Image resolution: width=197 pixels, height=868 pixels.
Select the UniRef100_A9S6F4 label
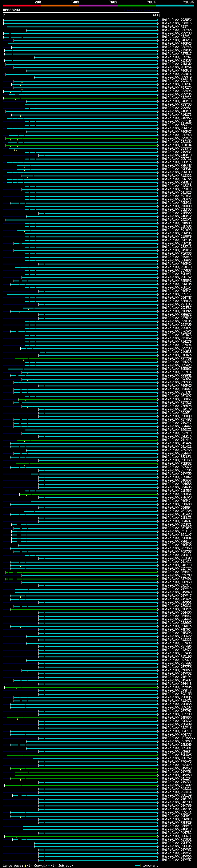(176, 413)
